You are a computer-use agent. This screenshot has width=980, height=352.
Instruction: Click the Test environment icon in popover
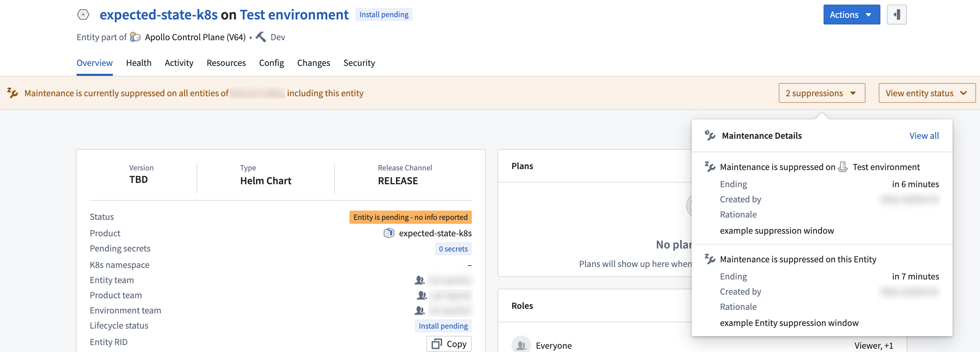pos(843,167)
